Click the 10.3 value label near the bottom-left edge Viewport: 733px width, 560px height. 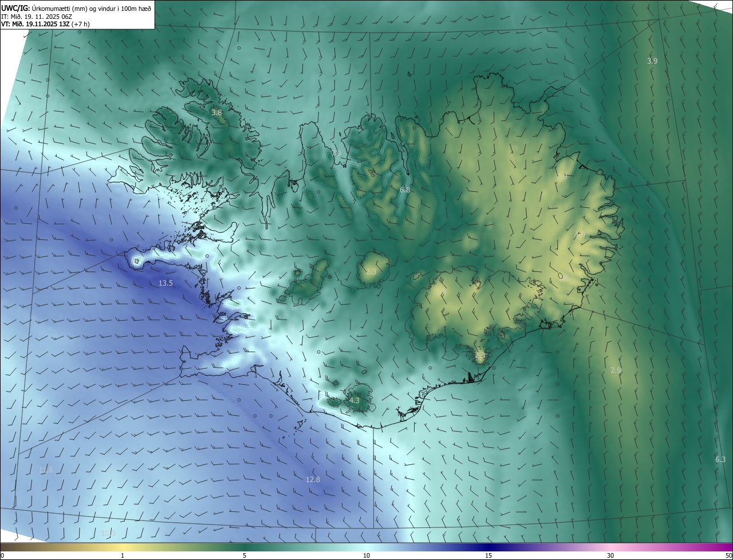[x=108, y=534]
